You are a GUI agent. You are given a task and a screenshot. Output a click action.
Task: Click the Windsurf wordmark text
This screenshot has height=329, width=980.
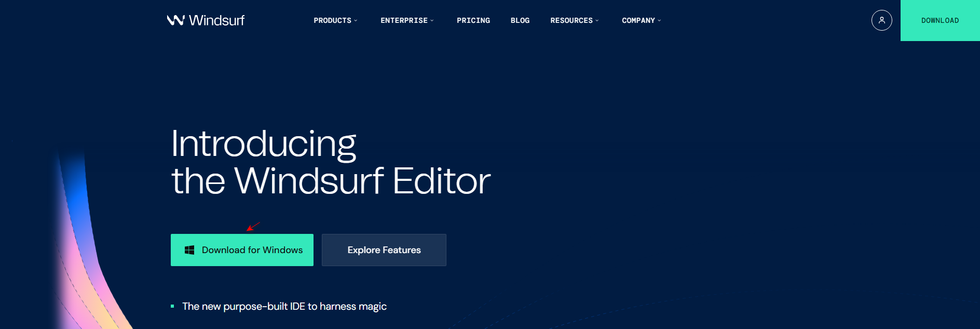coord(216,20)
